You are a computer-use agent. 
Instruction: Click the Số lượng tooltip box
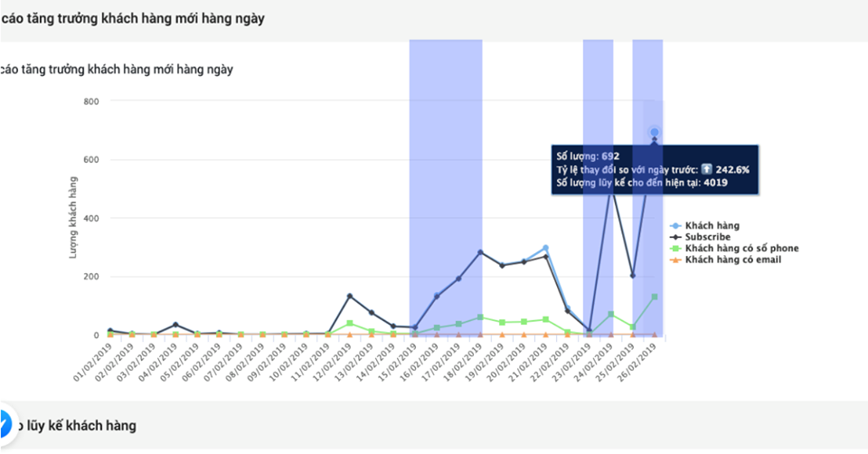pyautogui.click(x=655, y=169)
